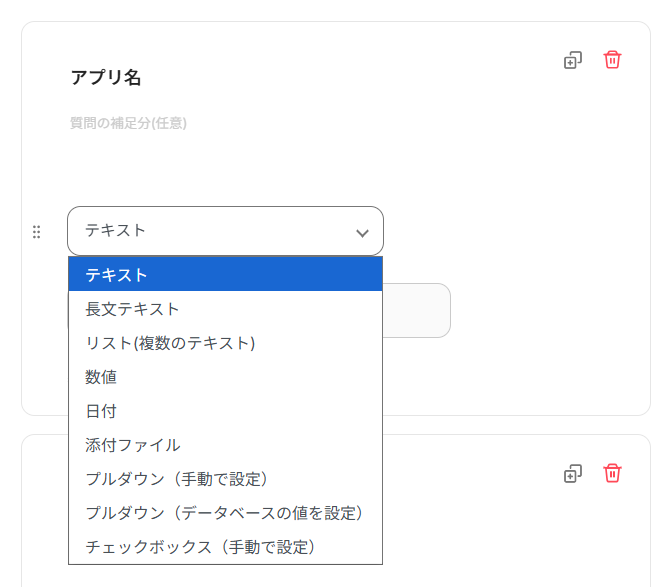Select プルダウン（データベースの値を設定）
This screenshot has height=587, width=672.
225,513
